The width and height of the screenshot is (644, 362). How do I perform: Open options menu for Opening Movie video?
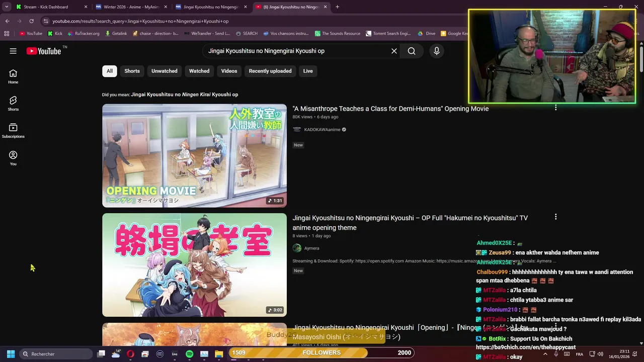(555, 108)
